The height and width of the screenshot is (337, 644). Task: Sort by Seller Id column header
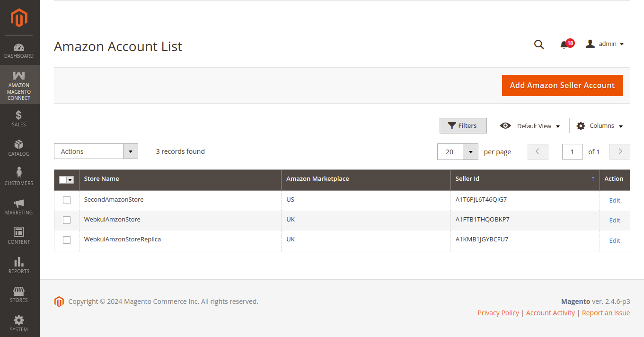click(525, 180)
